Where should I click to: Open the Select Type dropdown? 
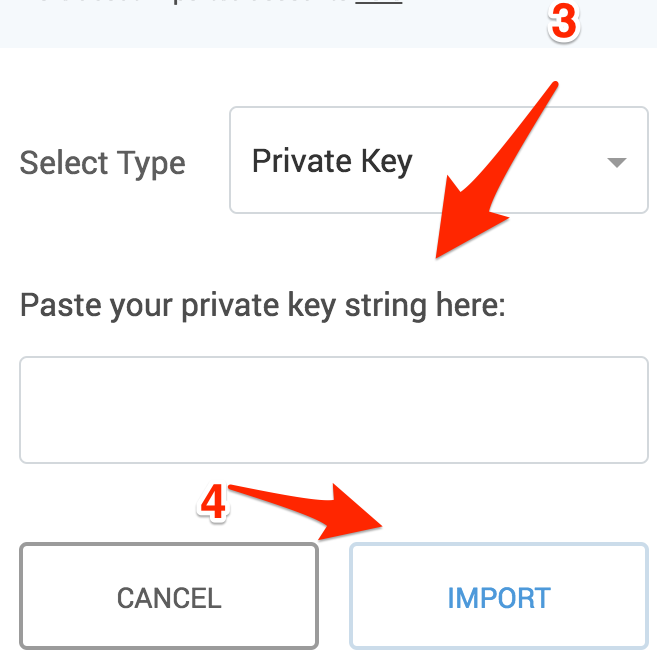coord(438,161)
